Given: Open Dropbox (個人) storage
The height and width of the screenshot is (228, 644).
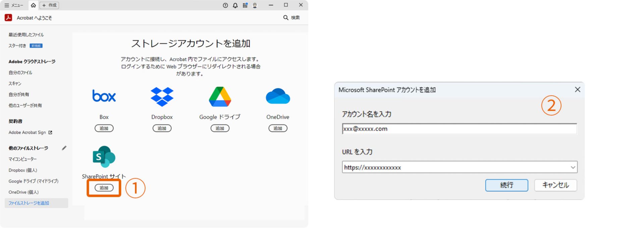Looking at the screenshot, I should [x=23, y=170].
